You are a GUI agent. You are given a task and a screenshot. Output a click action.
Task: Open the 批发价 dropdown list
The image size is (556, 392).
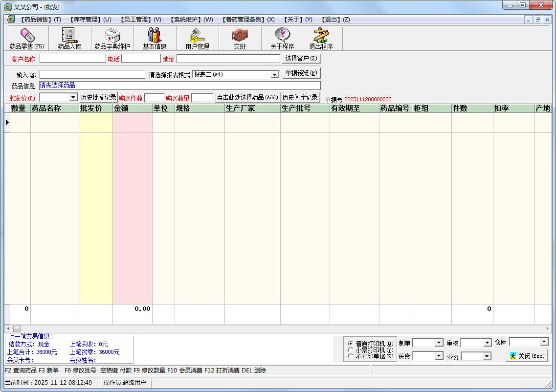coord(73,97)
